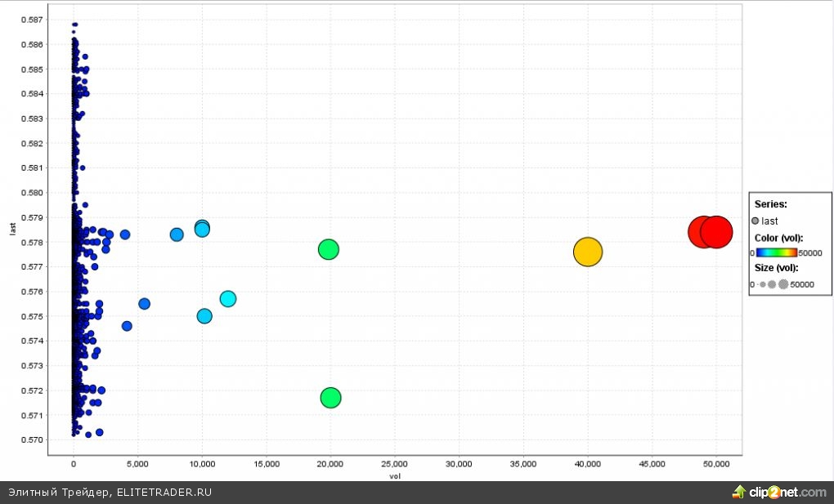Click the largest Size (vol) legend circle
The width and height of the screenshot is (834, 504).
point(783,284)
